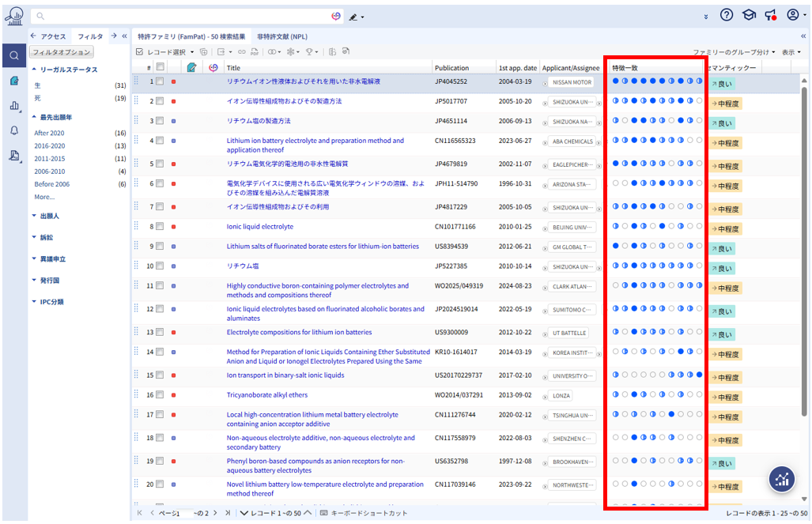The width and height of the screenshot is (812, 524).
Task: Sort by the 特徴一致 column header
Action: pyautogui.click(x=625, y=68)
